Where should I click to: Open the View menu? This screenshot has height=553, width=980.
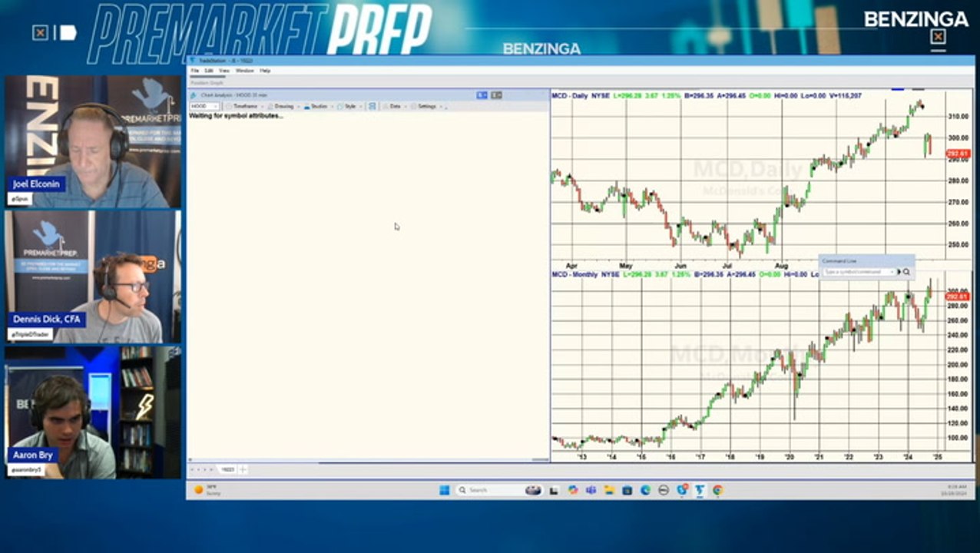point(223,70)
